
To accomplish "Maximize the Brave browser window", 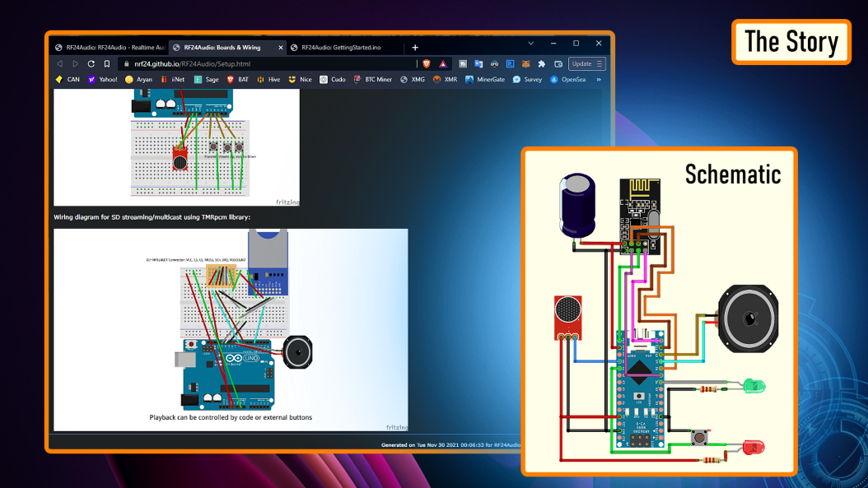I will tap(576, 43).
